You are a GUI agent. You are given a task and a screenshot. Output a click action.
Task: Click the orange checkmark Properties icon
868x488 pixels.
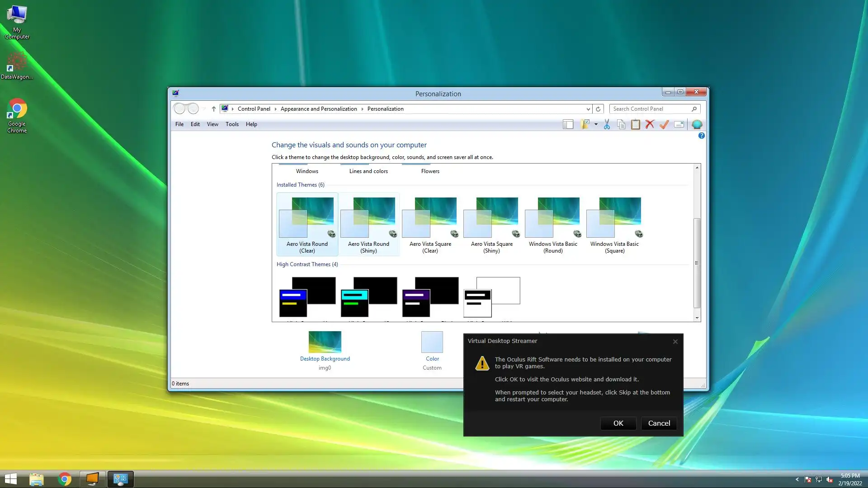(x=664, y=124)
